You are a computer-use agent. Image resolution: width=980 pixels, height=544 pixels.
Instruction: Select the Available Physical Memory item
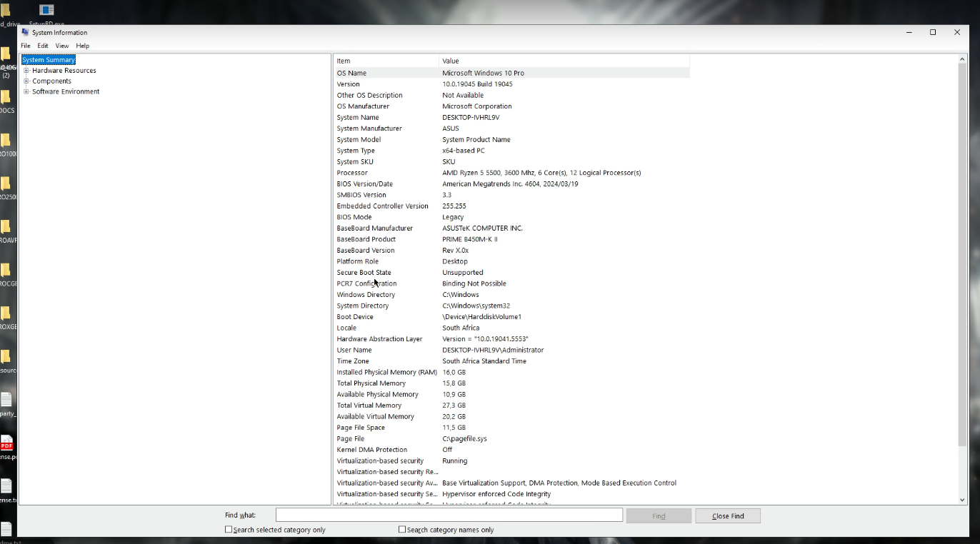(x=377, y=394)
